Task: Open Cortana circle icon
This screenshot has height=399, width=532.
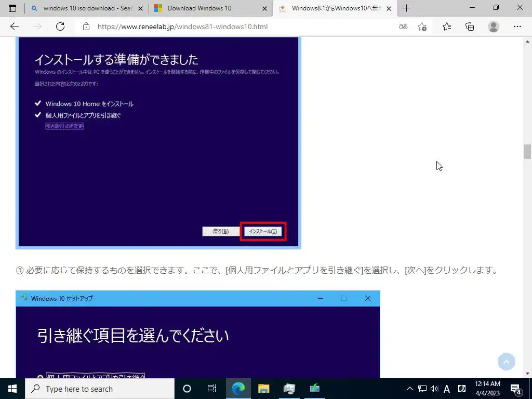Action: tap(187, 389)
